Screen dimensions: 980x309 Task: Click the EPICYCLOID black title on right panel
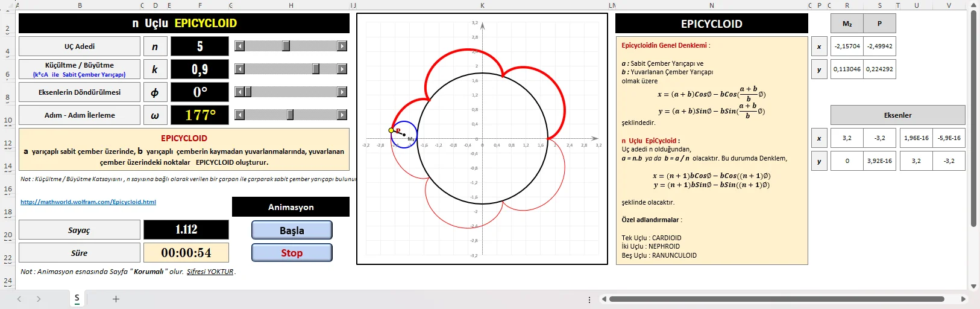pos(712,24)
